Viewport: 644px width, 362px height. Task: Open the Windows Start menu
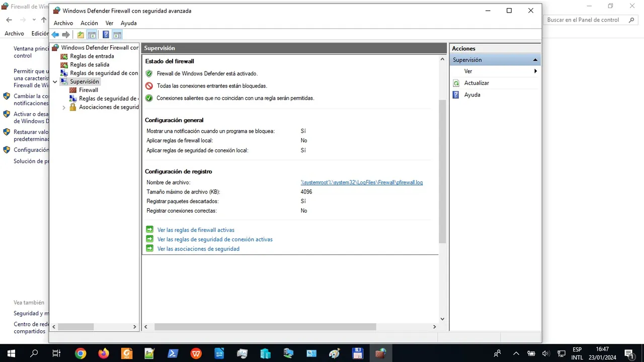11,353
